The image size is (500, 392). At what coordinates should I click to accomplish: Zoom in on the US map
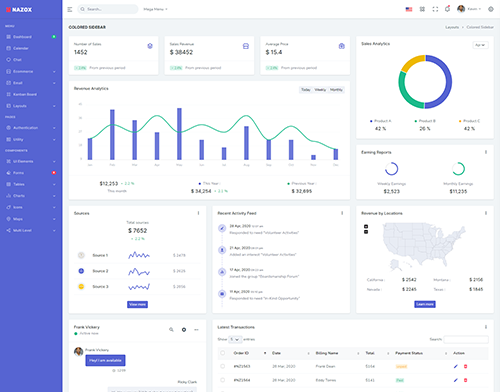pyautogui.click(x=366, y=226)
